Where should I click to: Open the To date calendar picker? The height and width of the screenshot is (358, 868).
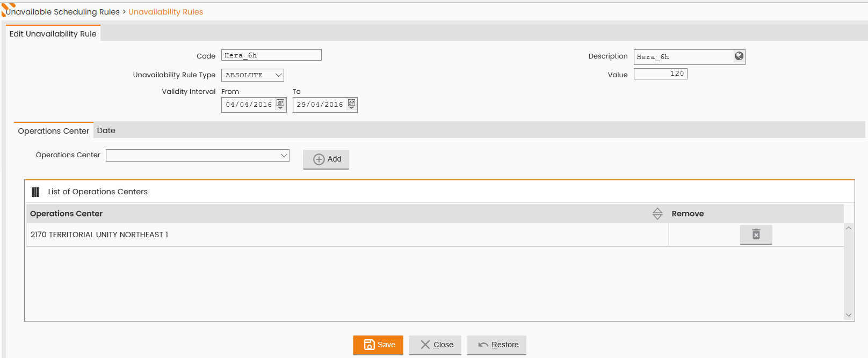pos(351,104)
